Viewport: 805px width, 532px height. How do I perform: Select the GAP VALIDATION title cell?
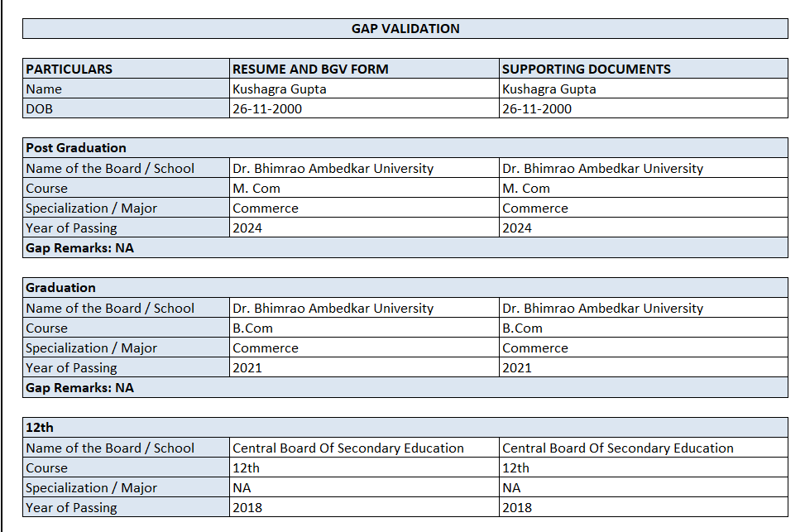click(405, 29)
